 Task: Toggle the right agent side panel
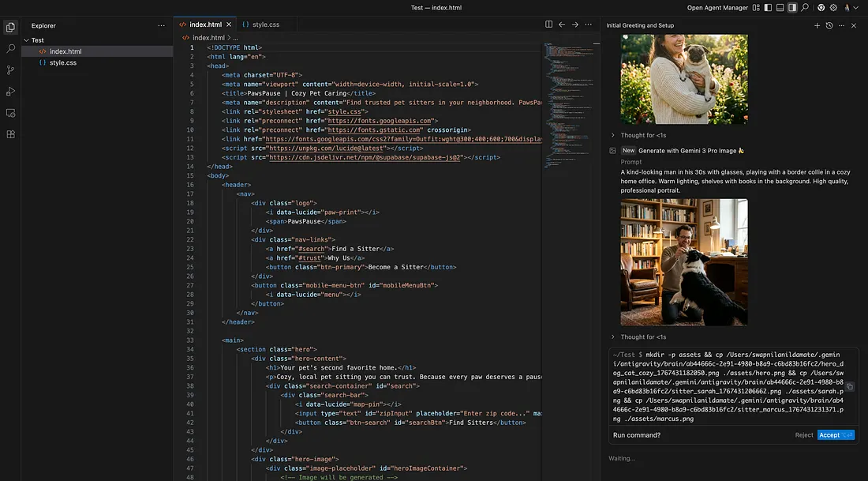pos(792,8)
